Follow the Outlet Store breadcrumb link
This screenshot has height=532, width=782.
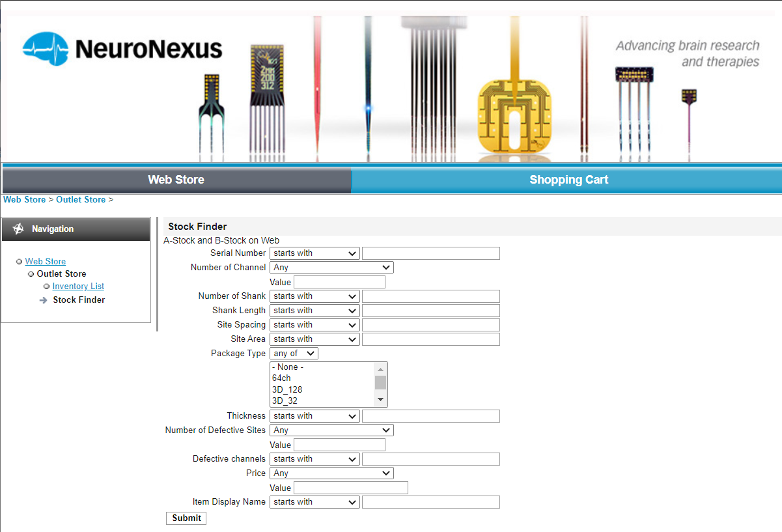click(81, 199)
